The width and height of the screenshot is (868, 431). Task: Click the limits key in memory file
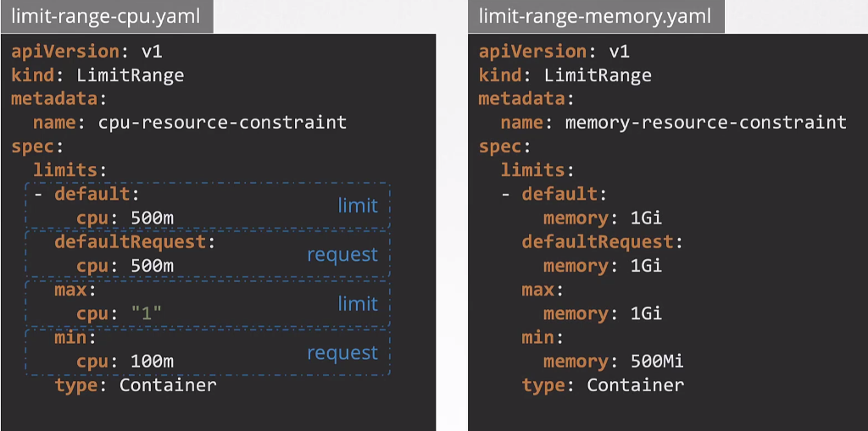531,170
